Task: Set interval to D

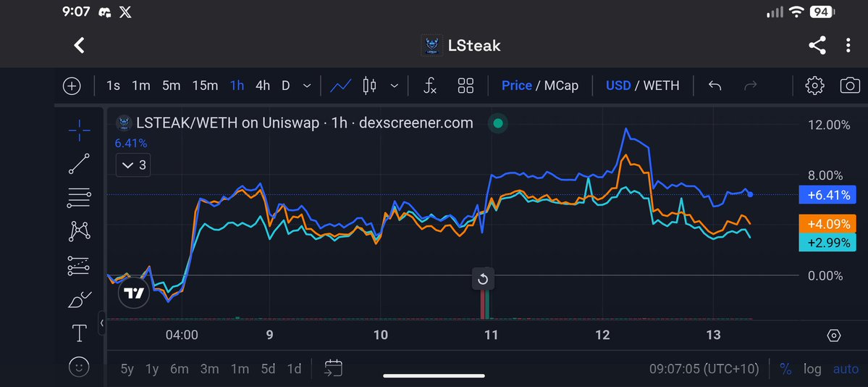Action: pos(286,86)
